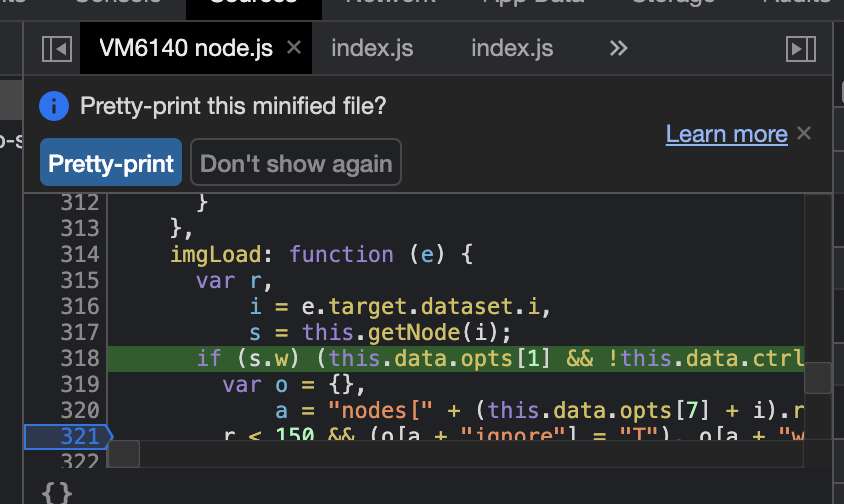This screenshot has height=504, width=844.
Task: Set a breakpoint on line 314
Action: tap(80, 254)
